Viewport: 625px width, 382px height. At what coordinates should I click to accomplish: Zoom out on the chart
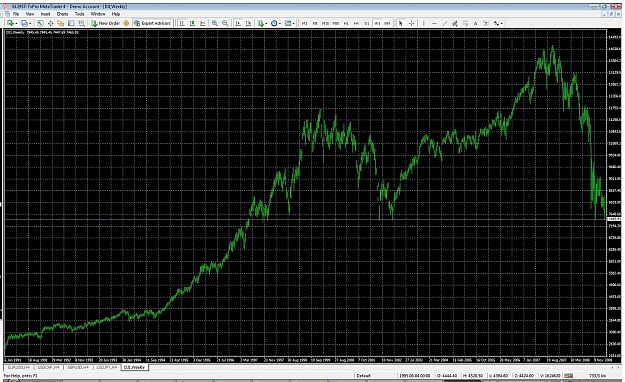click(225, 23)
